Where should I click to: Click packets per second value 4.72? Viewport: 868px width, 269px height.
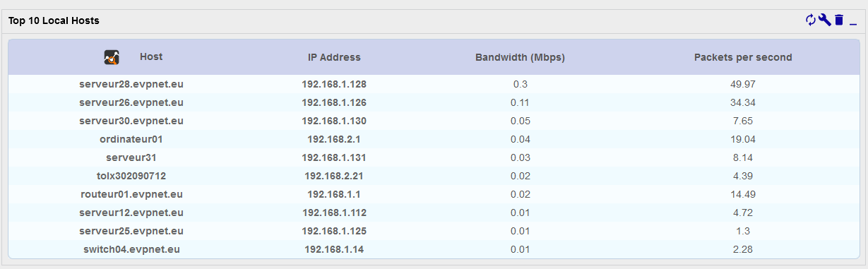pos(743,213)
